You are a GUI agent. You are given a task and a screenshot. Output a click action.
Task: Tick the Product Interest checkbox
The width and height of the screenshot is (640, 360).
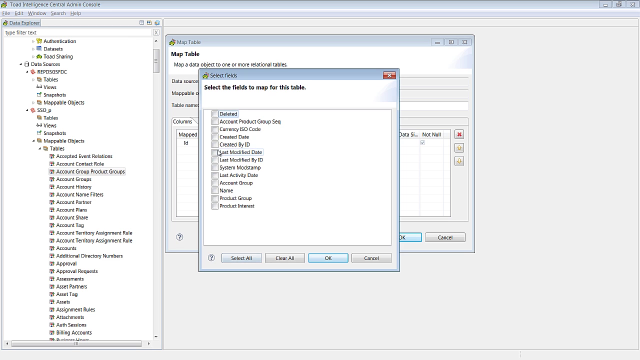215,206
